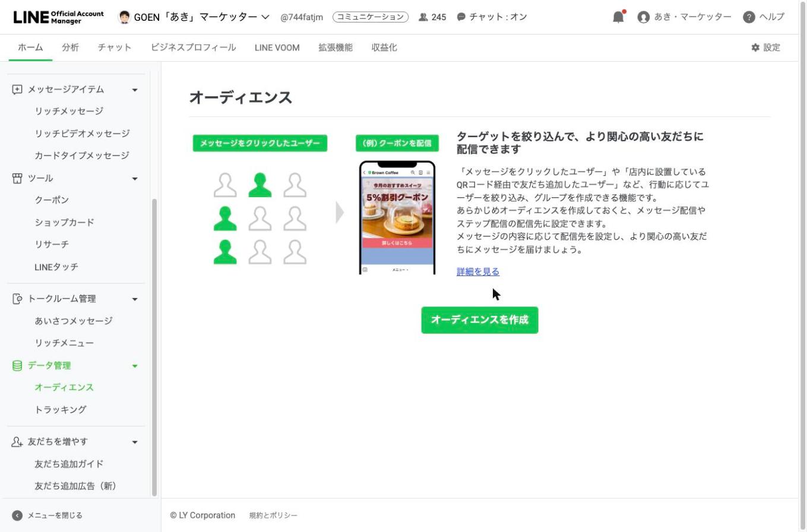Click the user profile avatar icon

point(643,17)
